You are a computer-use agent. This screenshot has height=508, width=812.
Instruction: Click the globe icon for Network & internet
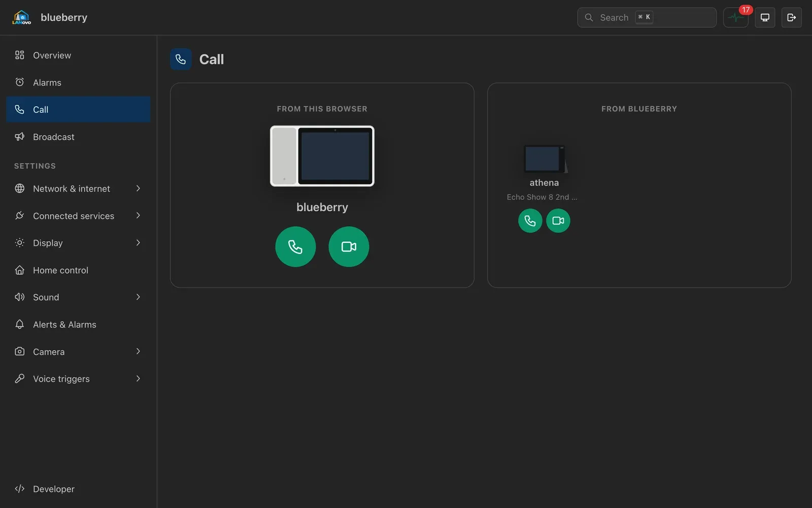[20, 188]
